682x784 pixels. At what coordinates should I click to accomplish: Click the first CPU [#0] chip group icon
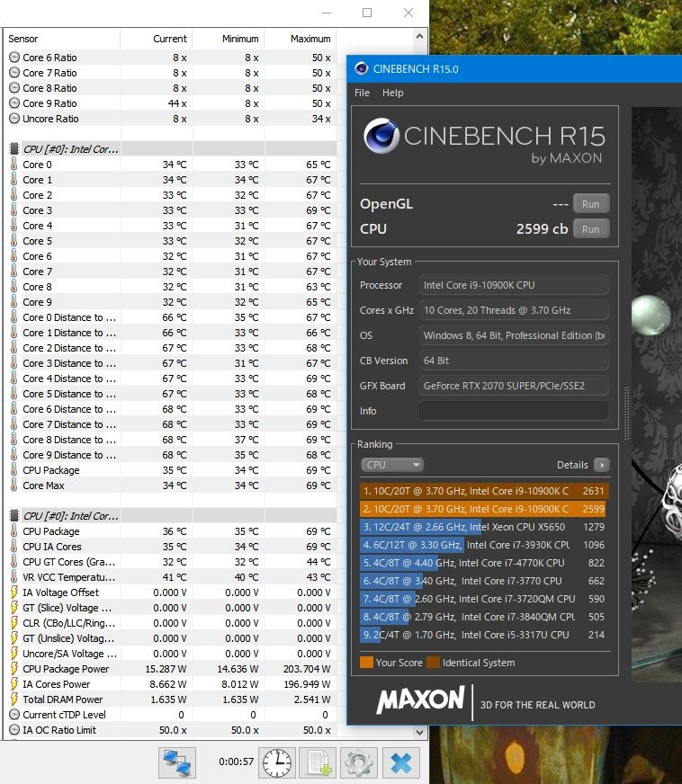tap(14, 149)
